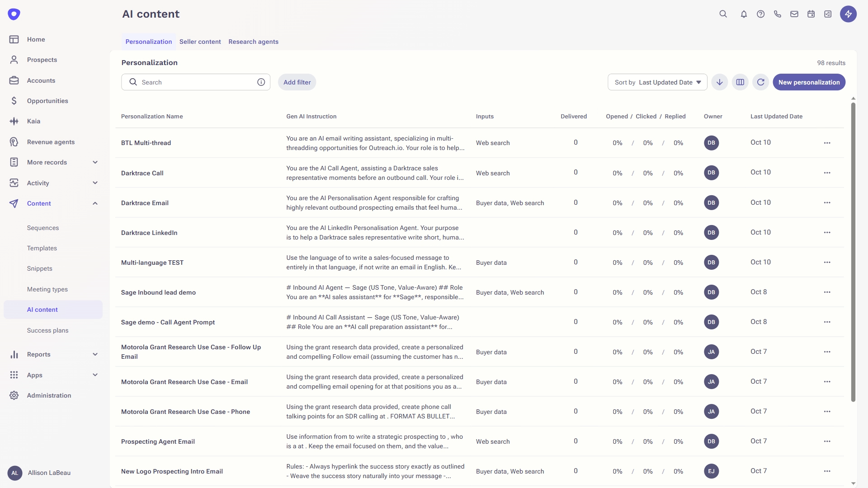The image size is (868, 488).
Task: Open notifications bell icon
Action: (744, 14)
